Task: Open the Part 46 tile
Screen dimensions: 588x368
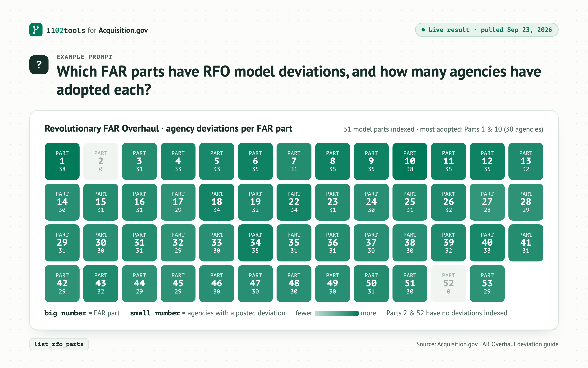Action: (217, 284)
